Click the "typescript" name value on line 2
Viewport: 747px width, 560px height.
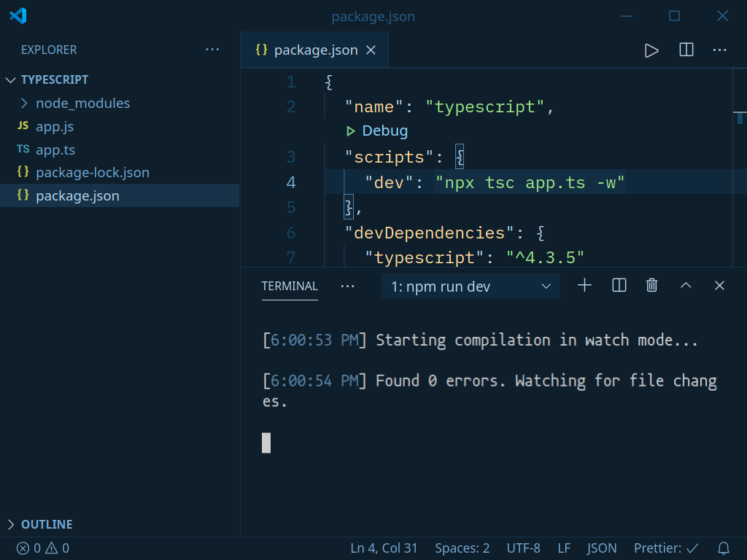(x=484, y=106)
